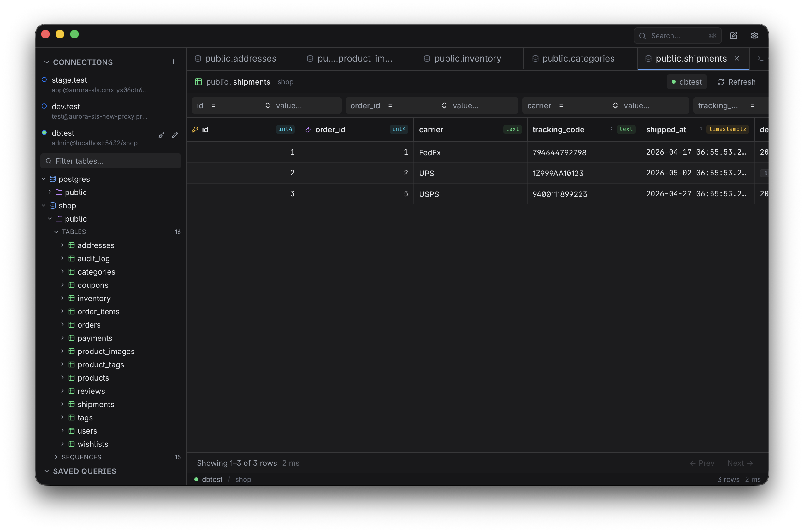Sort by the tracking_code column header

pyautogui.click(x=583, y=129)
